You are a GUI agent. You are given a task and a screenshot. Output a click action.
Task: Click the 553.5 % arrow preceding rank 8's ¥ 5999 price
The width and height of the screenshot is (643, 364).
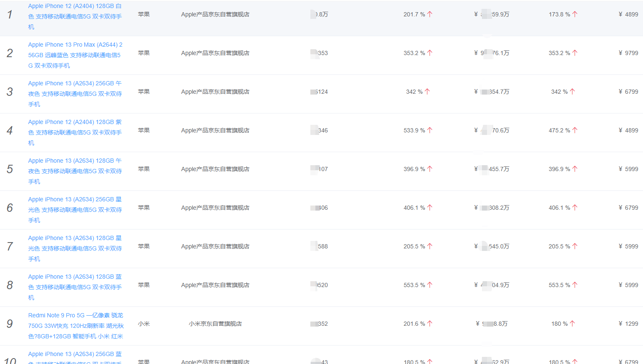pyautogui.click(x=575, y=285)
